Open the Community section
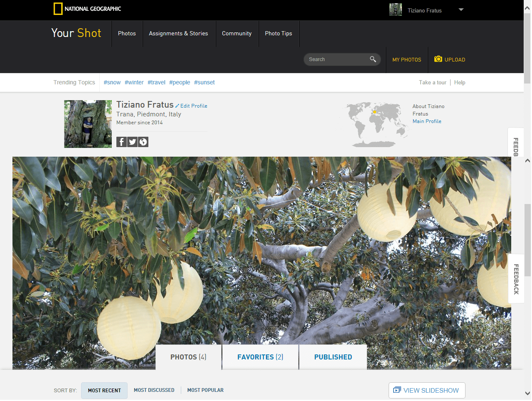Image resolution: width=532 pixels, height=401 pixels. click(x=237, y=33)
